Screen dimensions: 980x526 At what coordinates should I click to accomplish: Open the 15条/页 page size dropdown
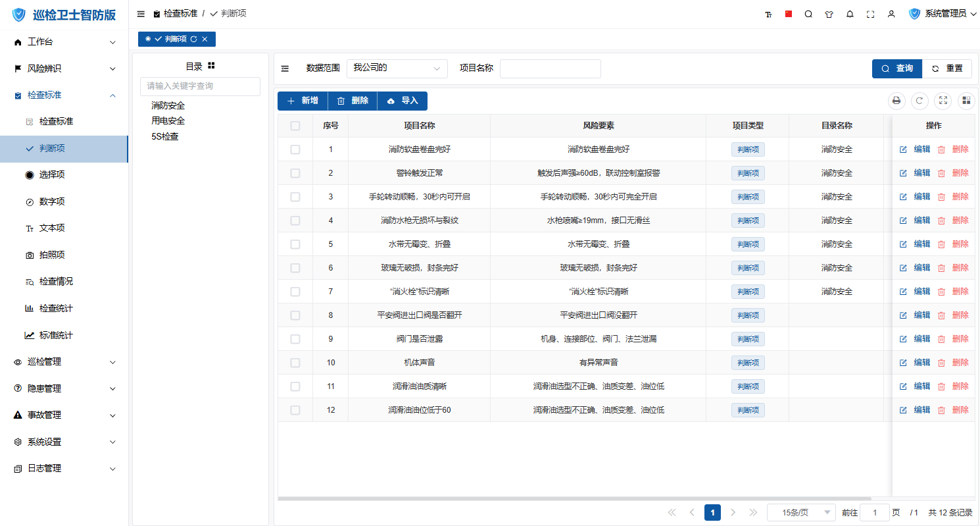tap(801, 513)
